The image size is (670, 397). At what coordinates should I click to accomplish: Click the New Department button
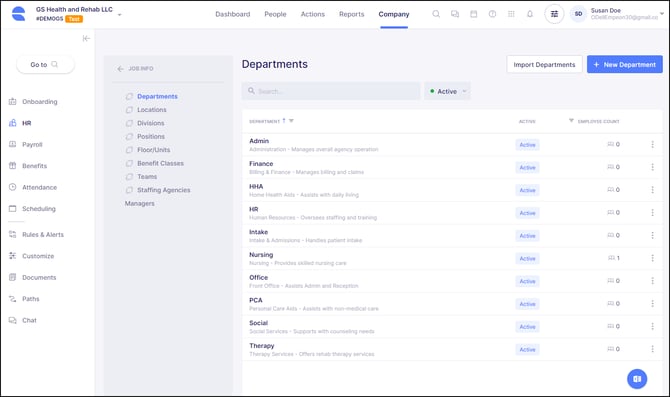tap(624, 64)
